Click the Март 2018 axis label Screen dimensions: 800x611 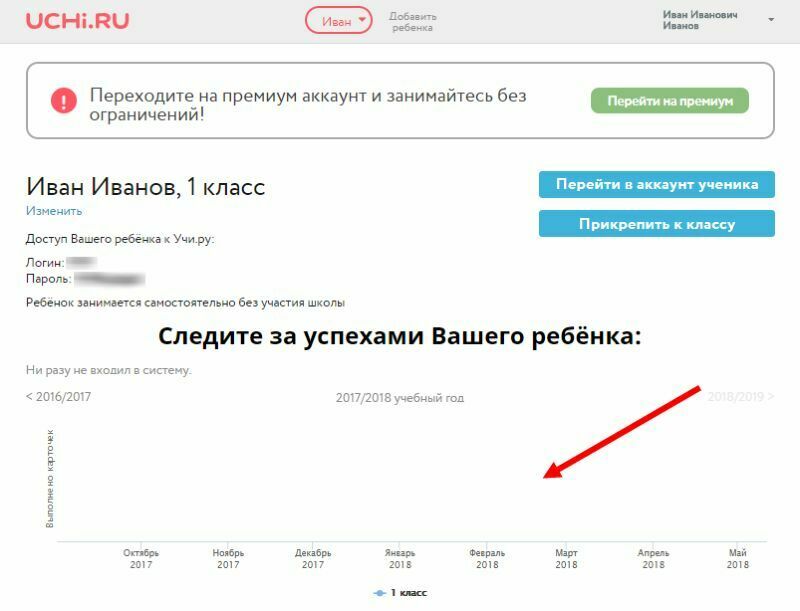pos(566,558)
